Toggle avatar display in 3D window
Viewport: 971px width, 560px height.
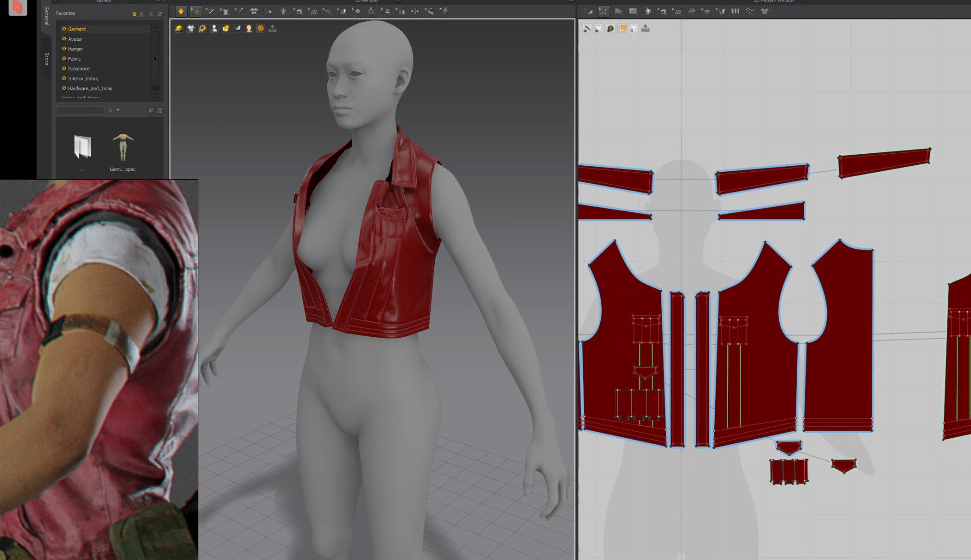click(x=214, y=29)
